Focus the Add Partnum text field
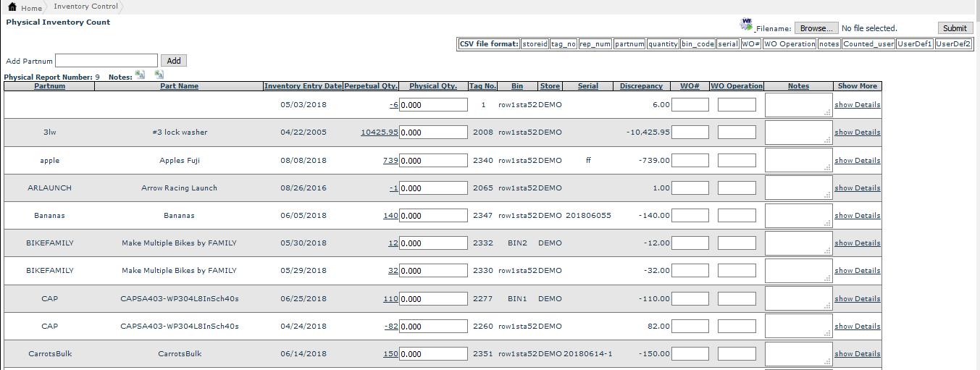 (x=106, y=61)
